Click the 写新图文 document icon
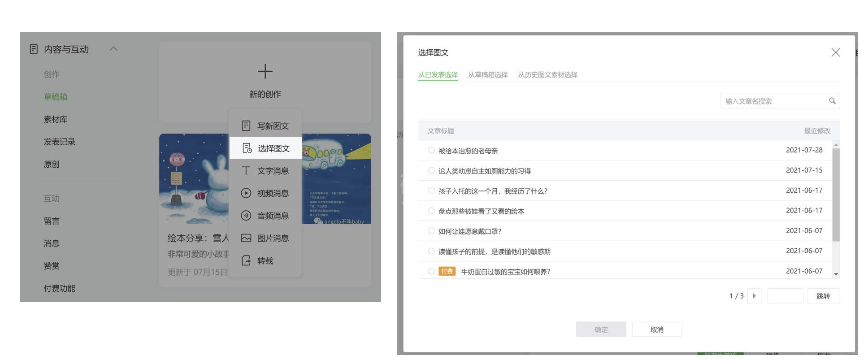This screenshot has width=868, height=364. (x=246, y=126)
